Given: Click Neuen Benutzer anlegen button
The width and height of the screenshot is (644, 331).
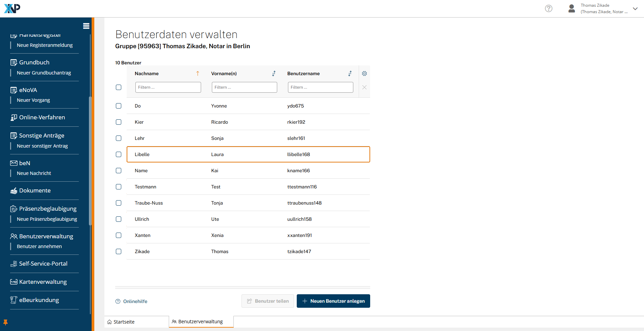Looking at the screenshot, I should 333,301.
